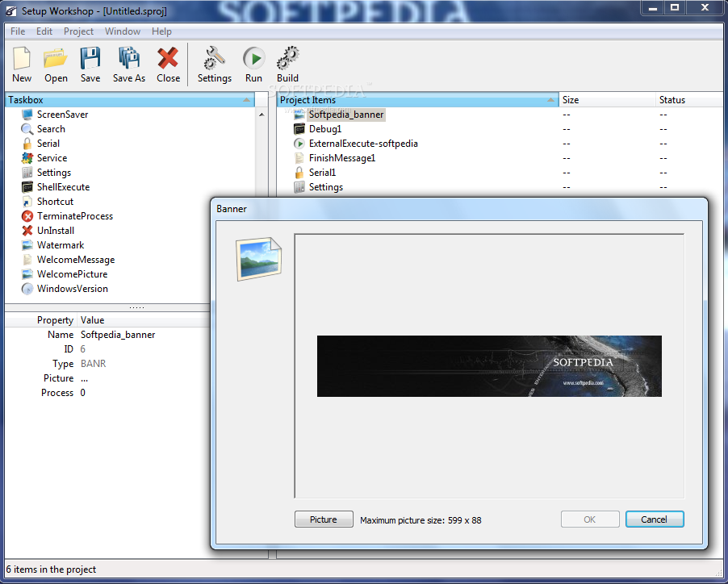This screenshot has width=728, height=584.
Task: Click the Debug1 icon in Project Items
Action: point(299,129)
